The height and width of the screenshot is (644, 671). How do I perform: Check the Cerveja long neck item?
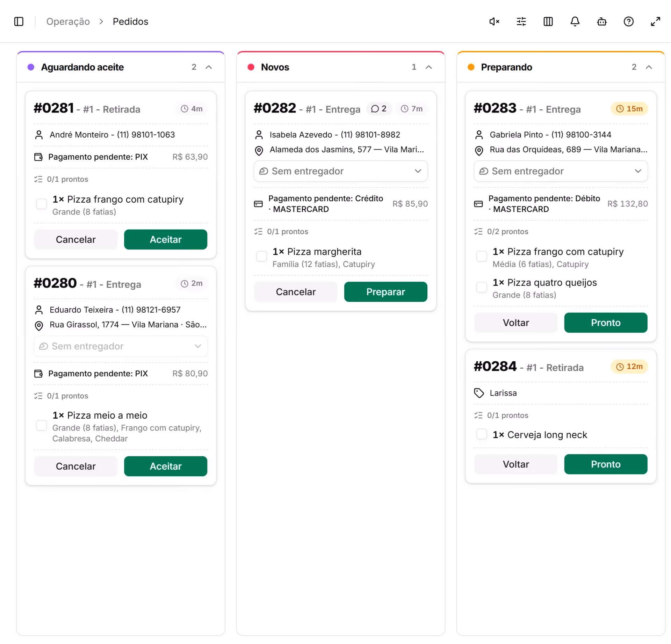tap(482, 434)
